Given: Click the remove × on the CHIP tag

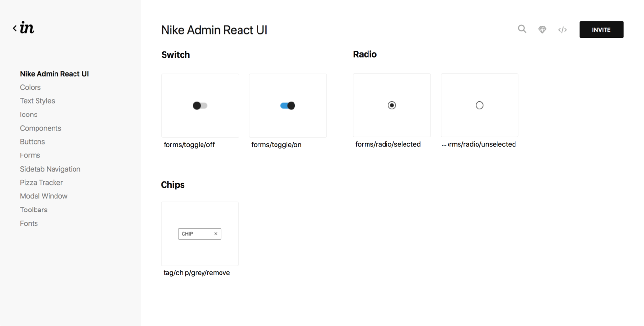Looking at the screenshot, I should click(x=216, y=233).
